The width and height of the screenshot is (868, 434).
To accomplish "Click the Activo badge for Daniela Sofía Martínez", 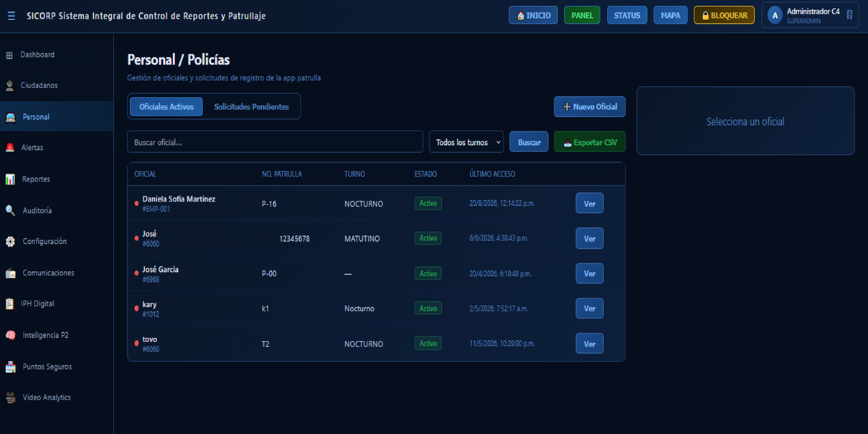I will click(428, 204).
